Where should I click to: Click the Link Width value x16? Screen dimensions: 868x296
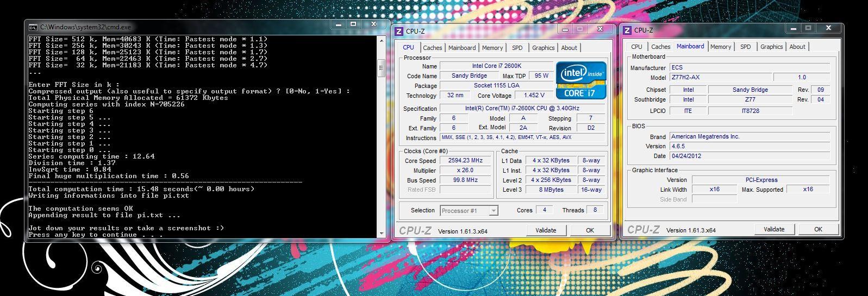click(x=715, y=190)
